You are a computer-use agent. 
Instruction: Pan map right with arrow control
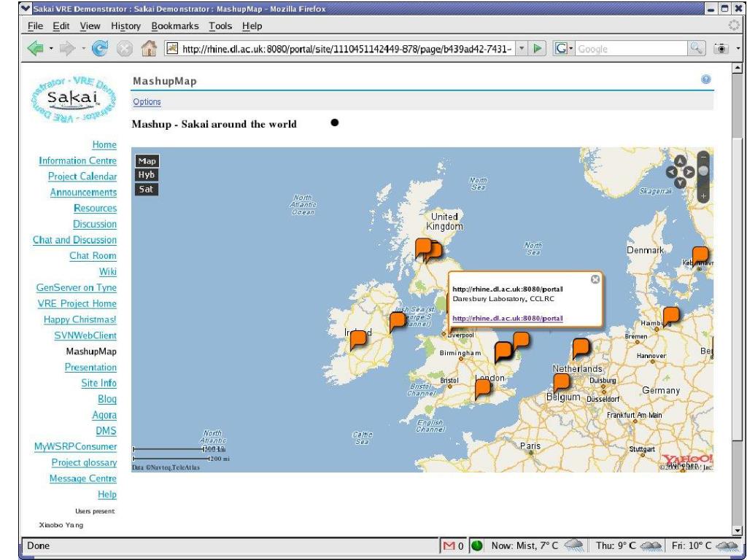click(x=689, y=172)
